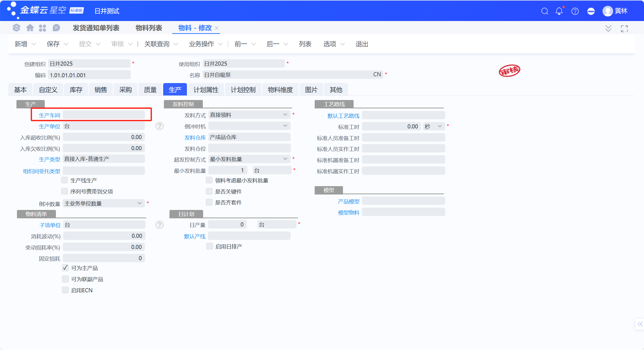Enable the 生产线生产 checkbox
The image size is (644, 350).
click(65, 180)
